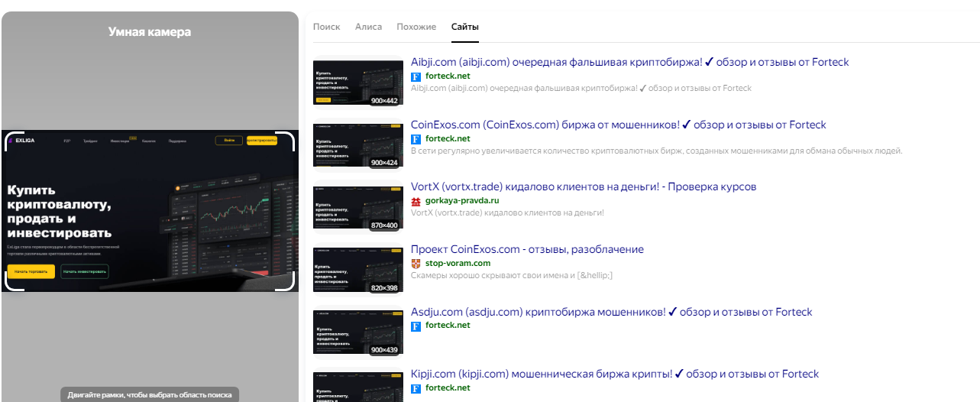Click the Двигайте рамки hint tooltip
980x402 pixels.
150,394
